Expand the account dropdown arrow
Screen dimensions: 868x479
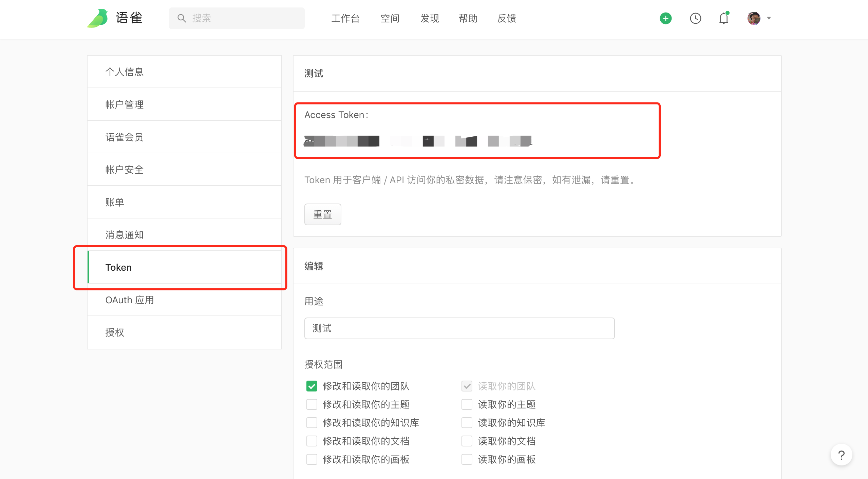pyautogui.click(x=769, y=18)
